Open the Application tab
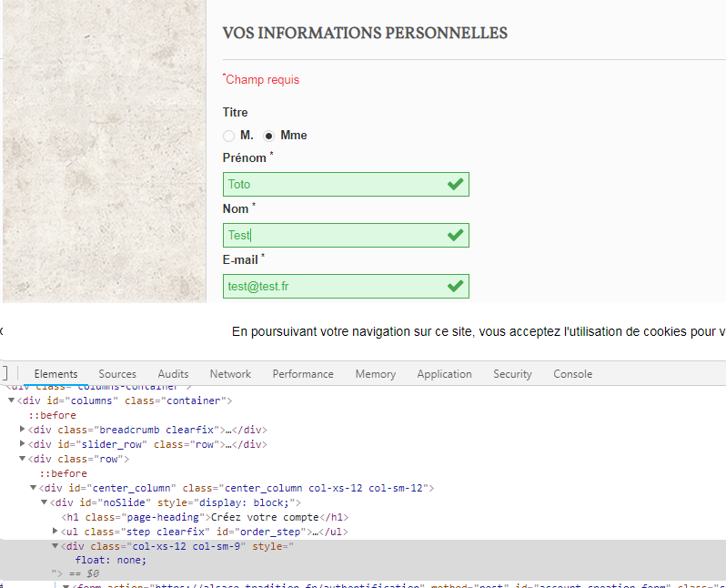 click(x=444, y=374)
